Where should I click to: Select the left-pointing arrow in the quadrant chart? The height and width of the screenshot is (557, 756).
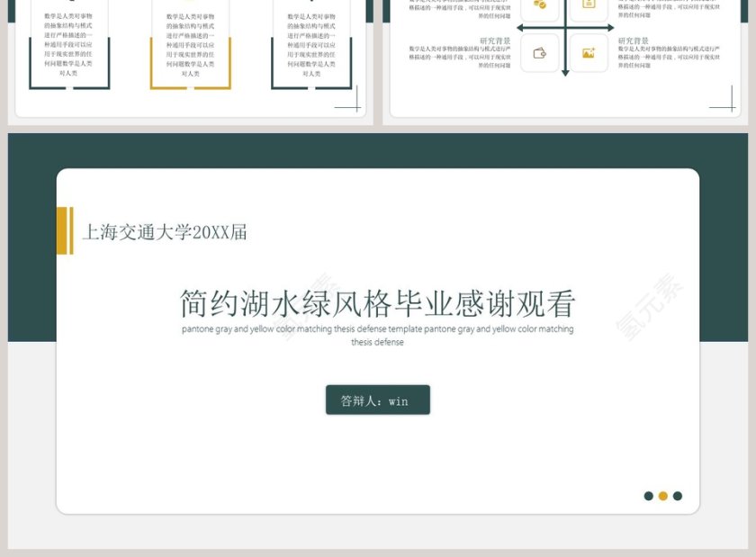coord(520,26)
